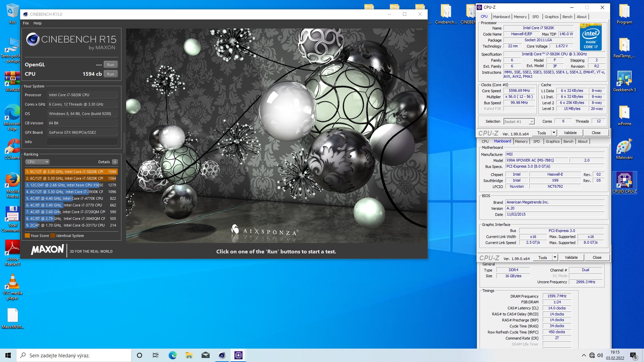
Task: Launch Microsoft Edge desktop shortcut
Action: (12, 117)
